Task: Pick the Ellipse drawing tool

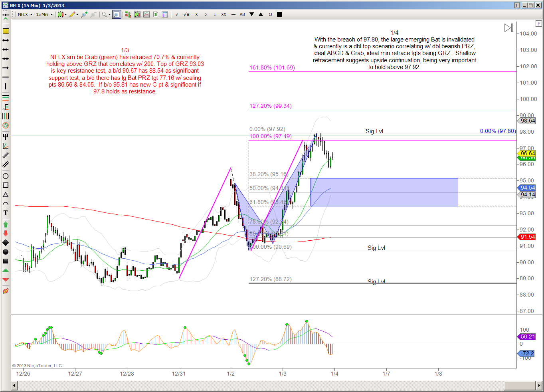Action: [x=6, y=176]
